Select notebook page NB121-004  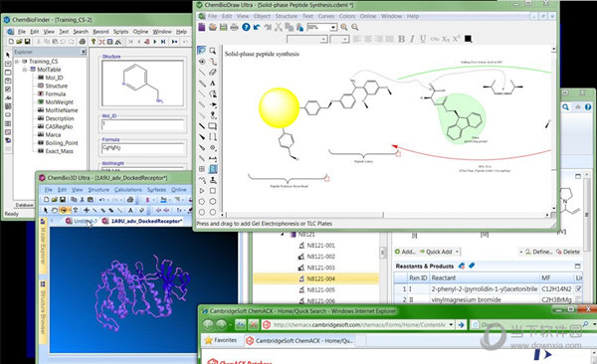pos(321,278)
